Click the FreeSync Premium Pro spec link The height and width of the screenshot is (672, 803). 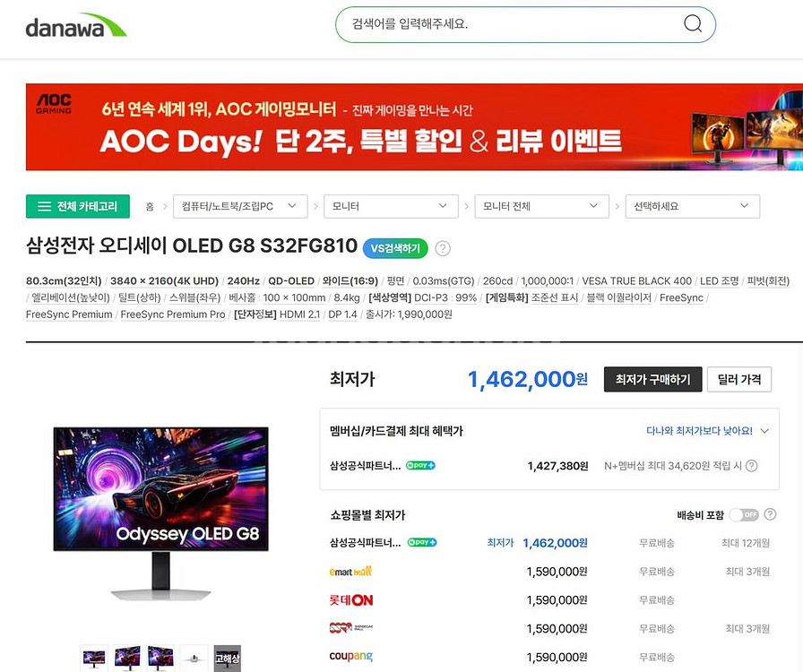coord(173,314)
